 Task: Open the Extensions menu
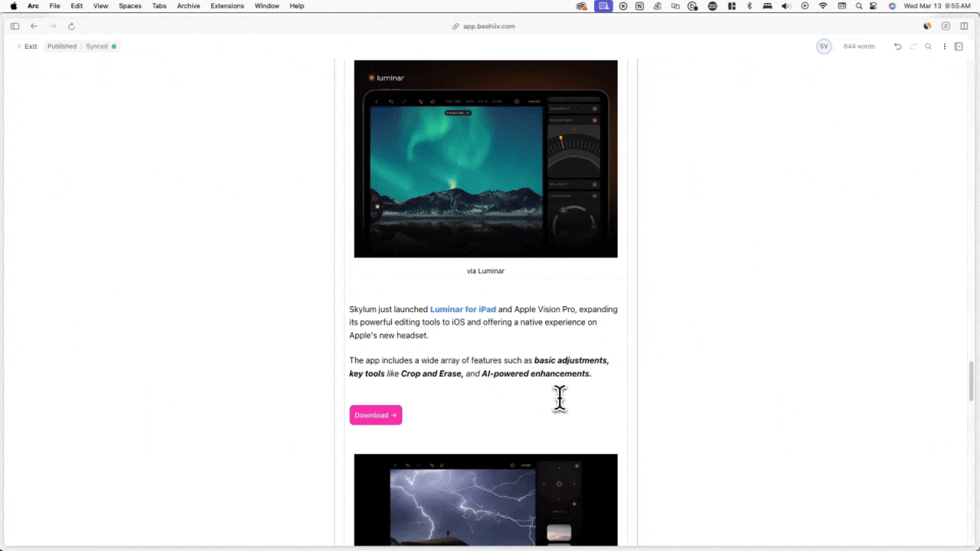pos(227,6)
